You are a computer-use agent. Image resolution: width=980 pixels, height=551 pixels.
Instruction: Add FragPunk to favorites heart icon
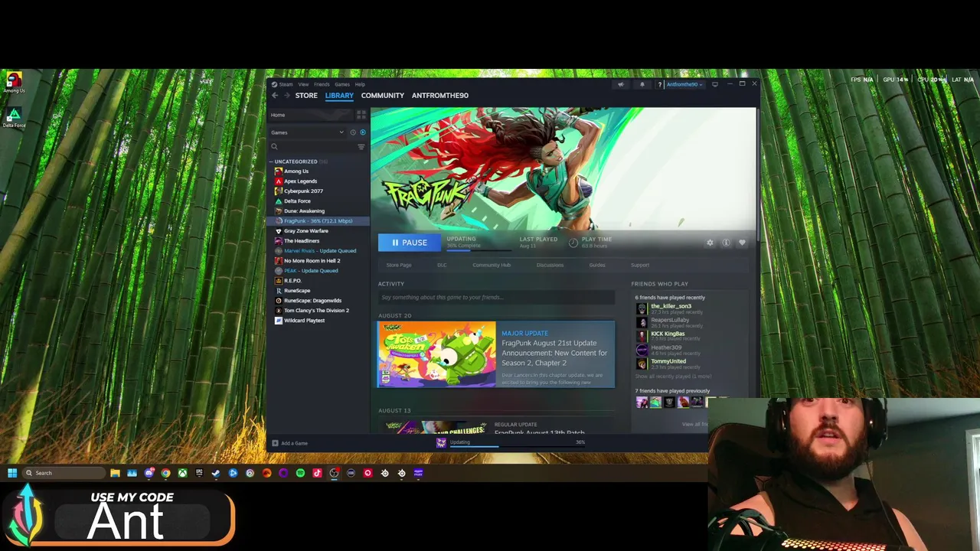[742, 243]
